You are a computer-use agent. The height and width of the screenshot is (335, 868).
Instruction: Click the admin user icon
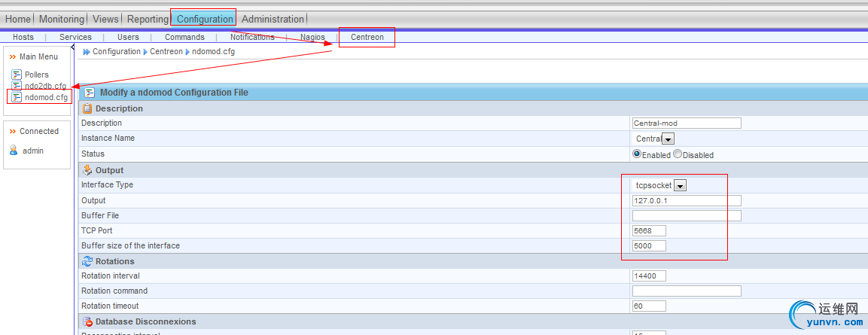coord(14,150)
